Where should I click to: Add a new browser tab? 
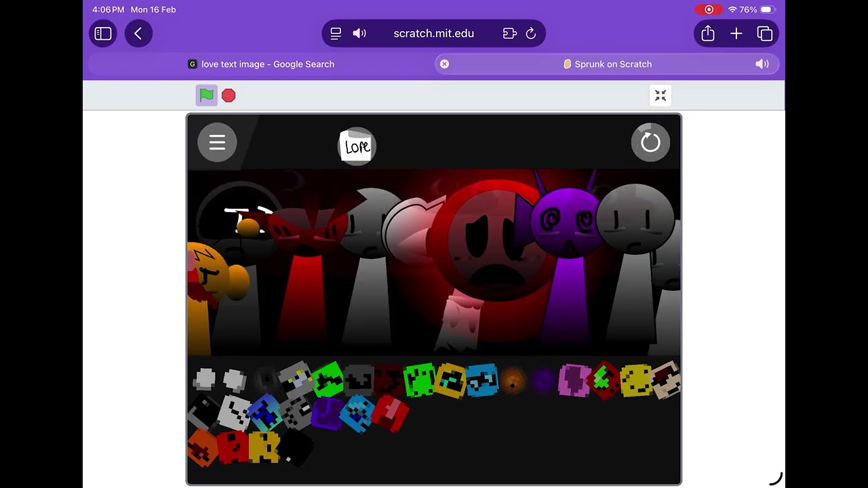736,33
